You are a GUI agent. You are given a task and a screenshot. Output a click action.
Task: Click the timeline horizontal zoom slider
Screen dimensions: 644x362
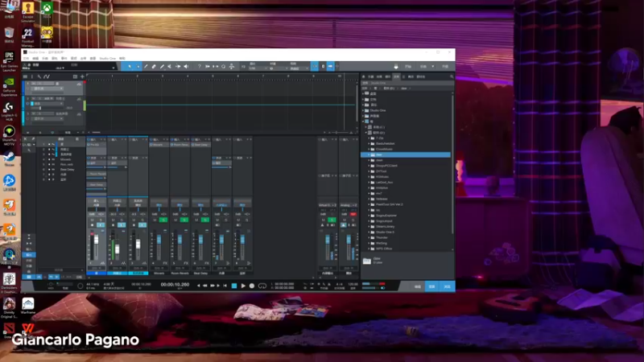336,133
